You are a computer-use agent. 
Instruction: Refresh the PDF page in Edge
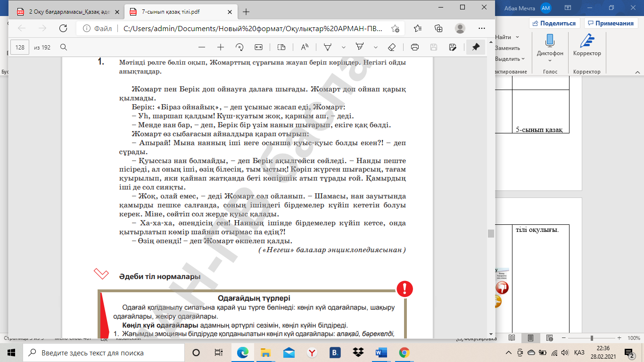pos(63,28)
